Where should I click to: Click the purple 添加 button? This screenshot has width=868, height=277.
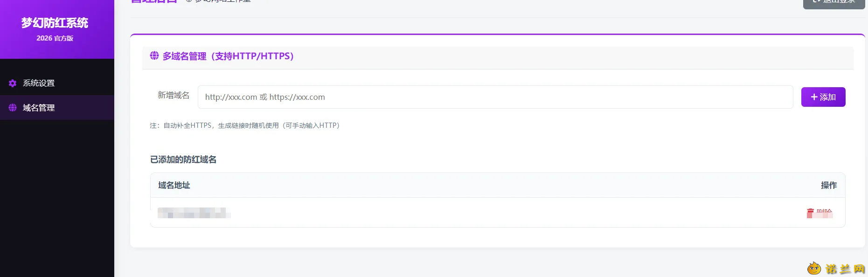pos(823,97)
